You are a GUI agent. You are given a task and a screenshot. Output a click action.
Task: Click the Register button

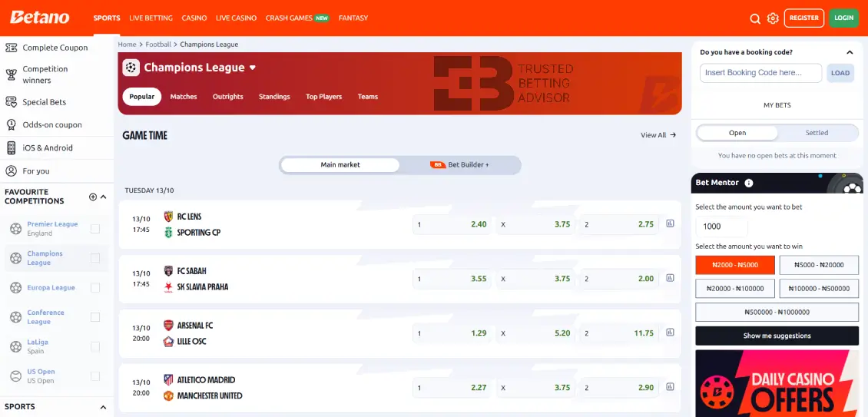[803, 18]
